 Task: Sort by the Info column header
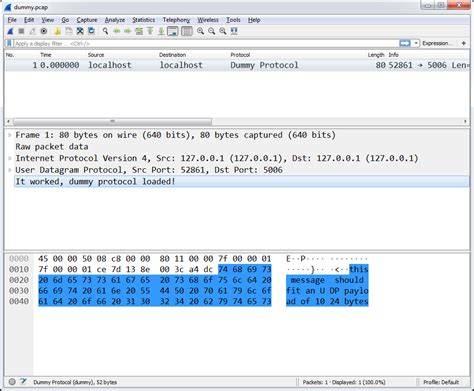(x=393, y=55)
